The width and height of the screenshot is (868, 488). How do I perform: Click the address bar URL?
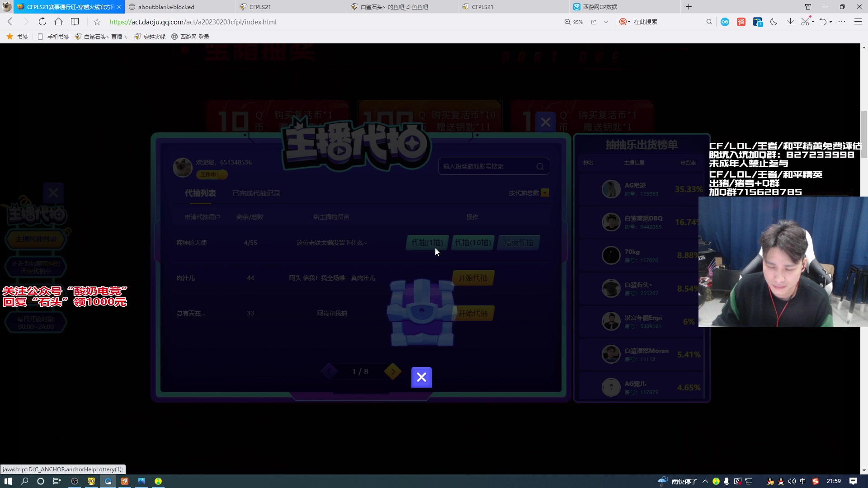193,22
